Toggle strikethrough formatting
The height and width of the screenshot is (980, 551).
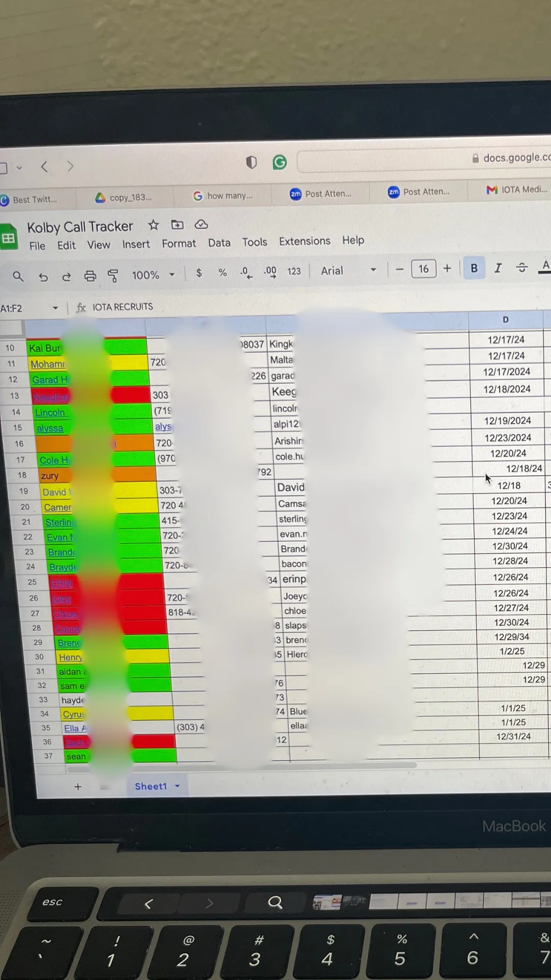521,267
